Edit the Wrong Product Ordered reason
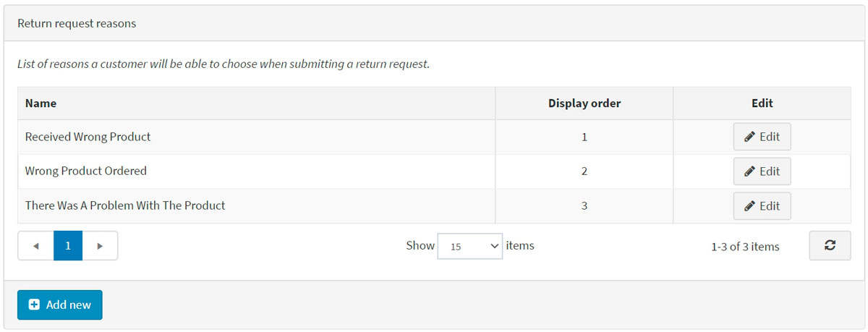The height and width of the screenshot is (332, 868). 762,171
